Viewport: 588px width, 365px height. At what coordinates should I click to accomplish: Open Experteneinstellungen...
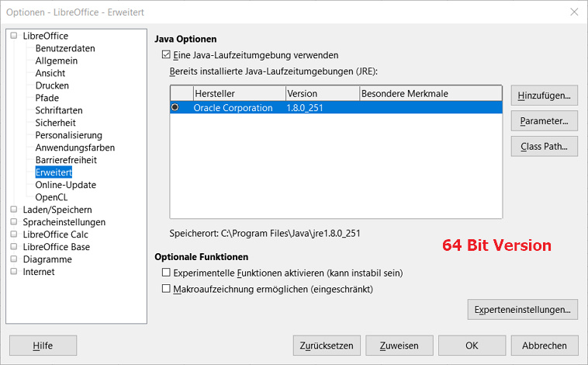[x=522, y=309]
